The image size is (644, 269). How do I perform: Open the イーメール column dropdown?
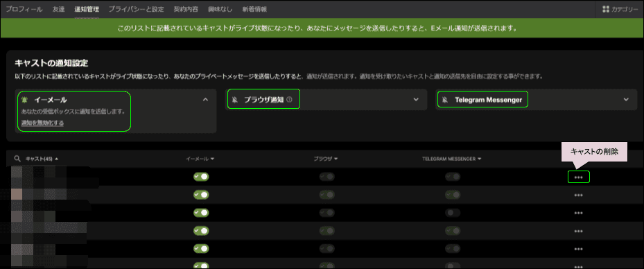click(200, 159)
